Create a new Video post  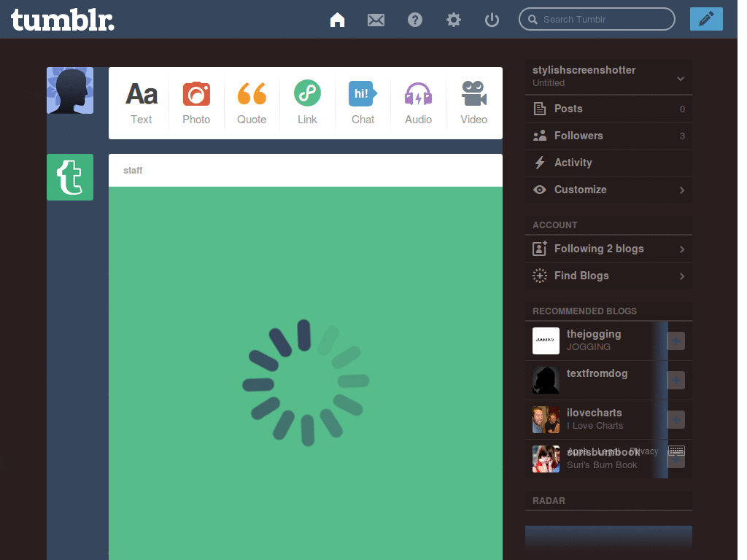click(x=473, y=103)
